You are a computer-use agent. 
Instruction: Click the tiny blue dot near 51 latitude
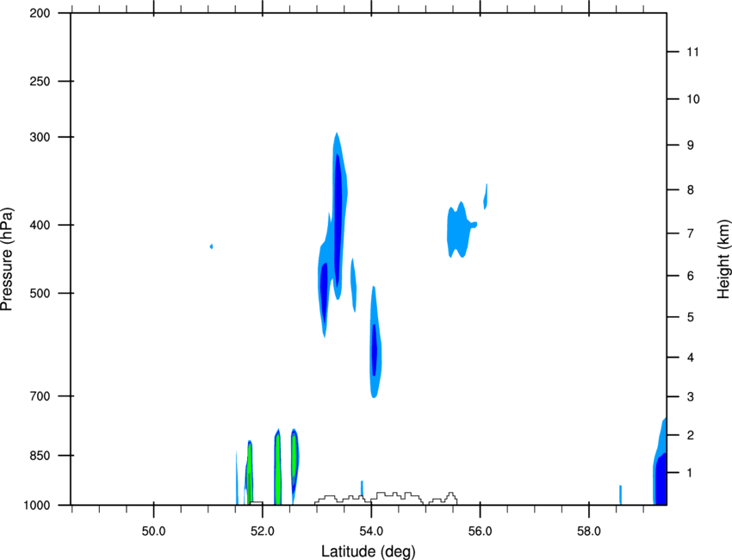click(212, 246)
